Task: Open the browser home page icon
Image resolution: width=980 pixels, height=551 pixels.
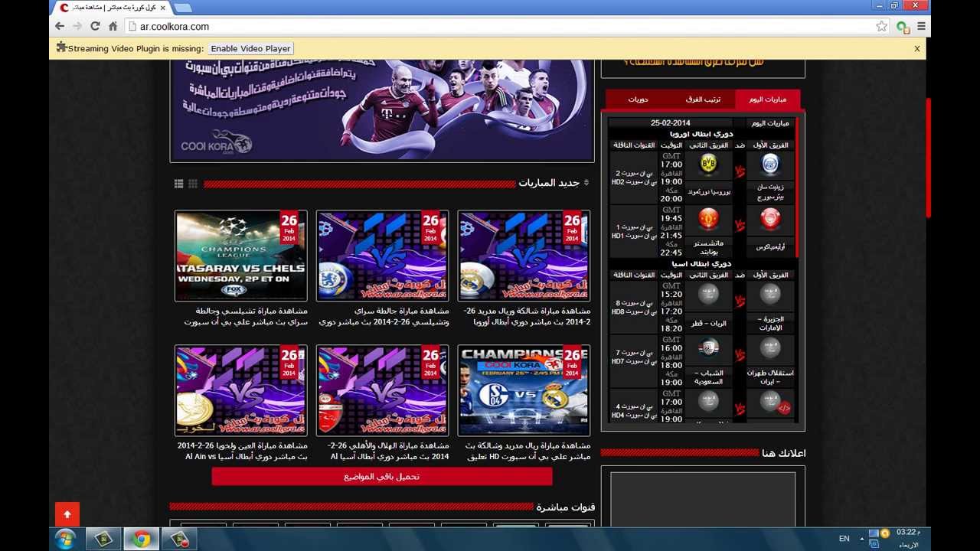Action: pyautogui.click(x=113, y=26)
